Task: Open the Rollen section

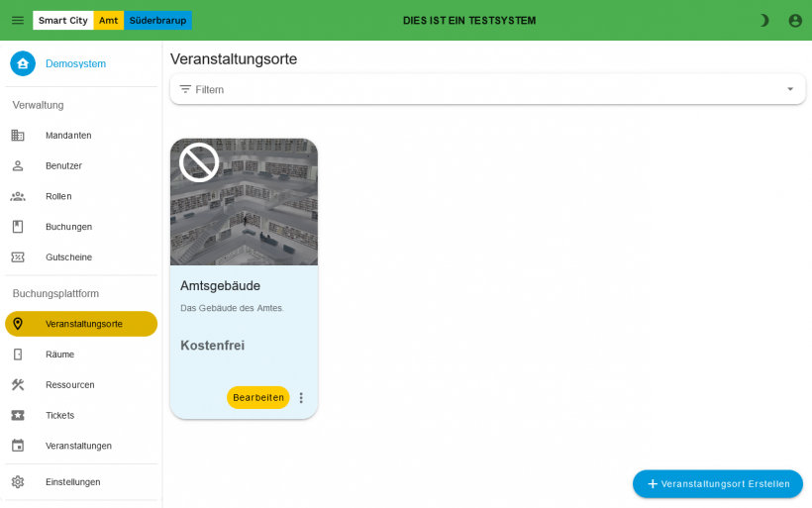Action: (x=58, y=196)
